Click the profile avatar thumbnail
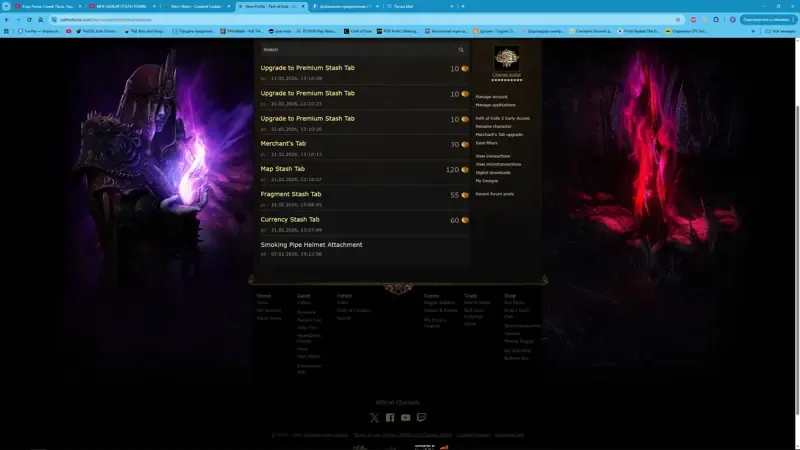Image resolution: width=800 pixels, height=450 pixels. click(507, 58)
